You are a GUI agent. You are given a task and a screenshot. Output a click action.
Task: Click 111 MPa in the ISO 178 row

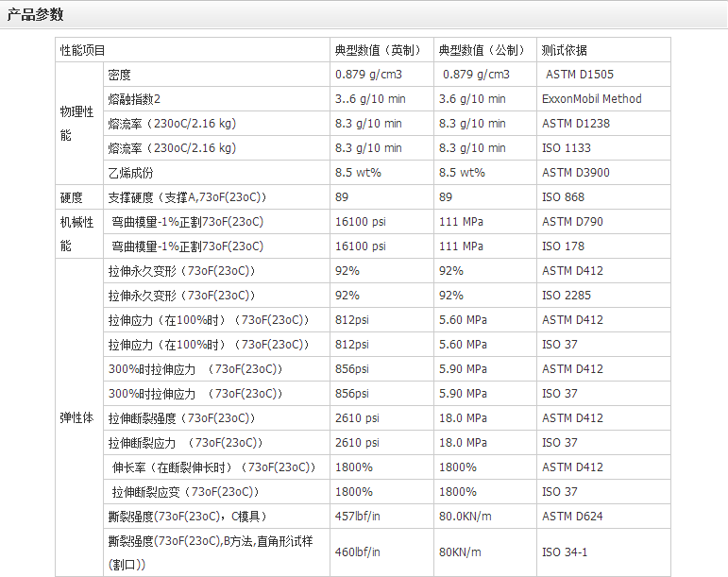point(485,246)
